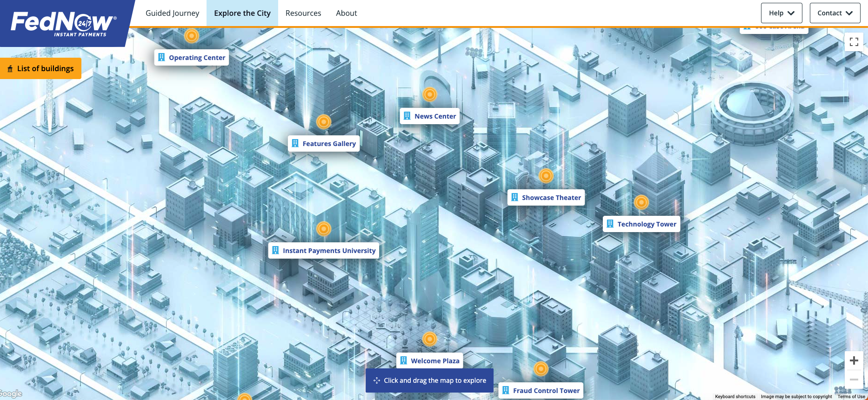This screenshot has width=868, height=400.
Task: Go to the Guided Journey tab
Action: [172, 13]
